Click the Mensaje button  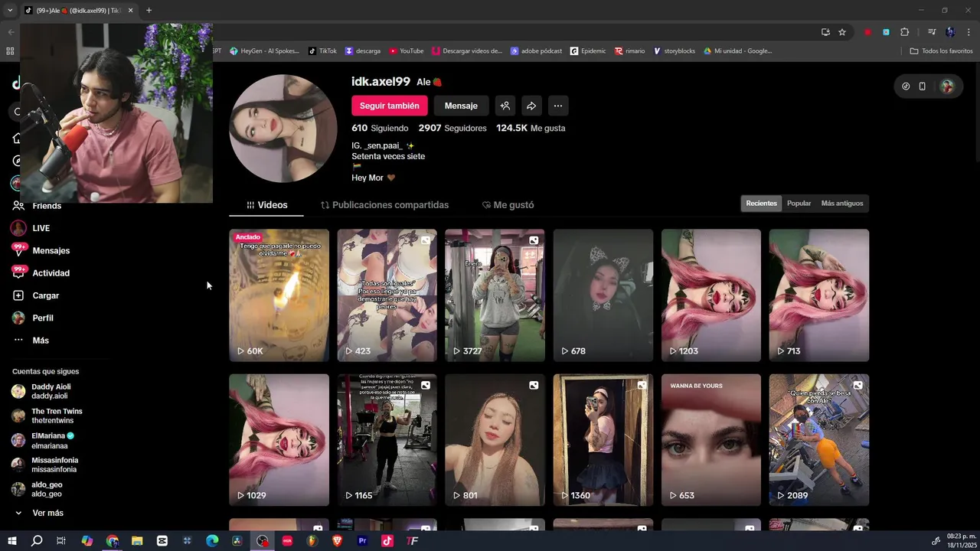(x=461, y=106)
